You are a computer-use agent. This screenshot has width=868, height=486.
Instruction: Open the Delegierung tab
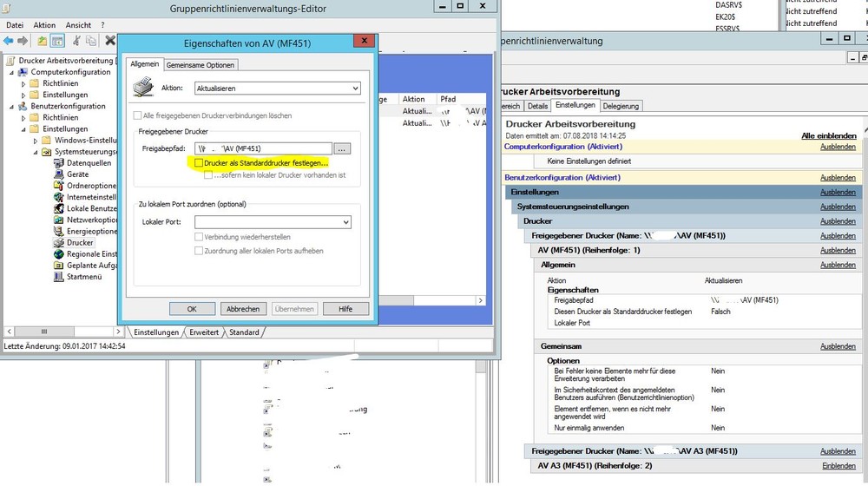click(621, 106)
